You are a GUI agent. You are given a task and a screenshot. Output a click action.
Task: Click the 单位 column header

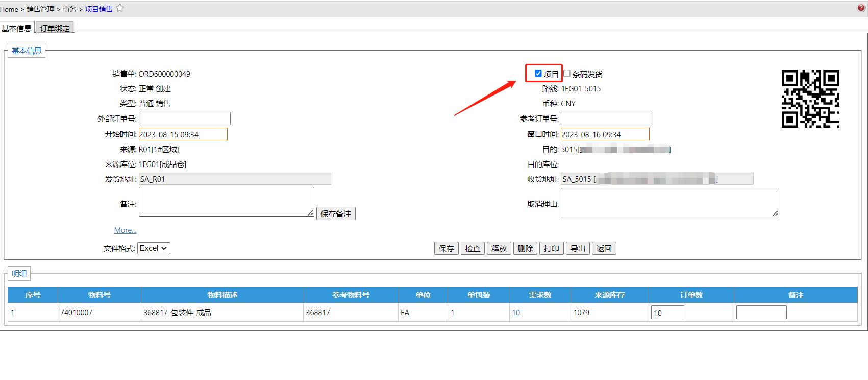pos(423,295)
